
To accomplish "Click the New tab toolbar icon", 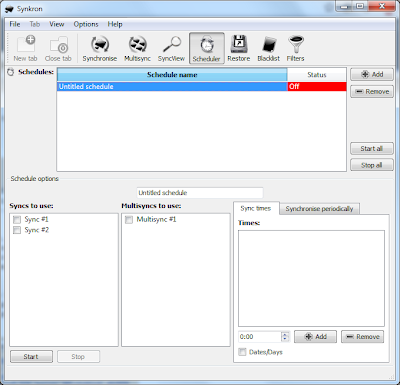I will coord(25,49).
